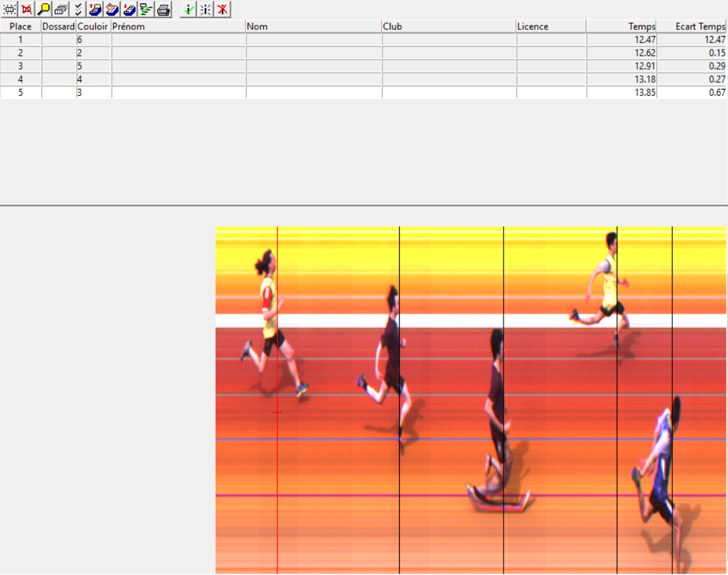Screen dimensions: 728x575
Task: Click the Prénom column header
Action: click(x=178, y=27)
